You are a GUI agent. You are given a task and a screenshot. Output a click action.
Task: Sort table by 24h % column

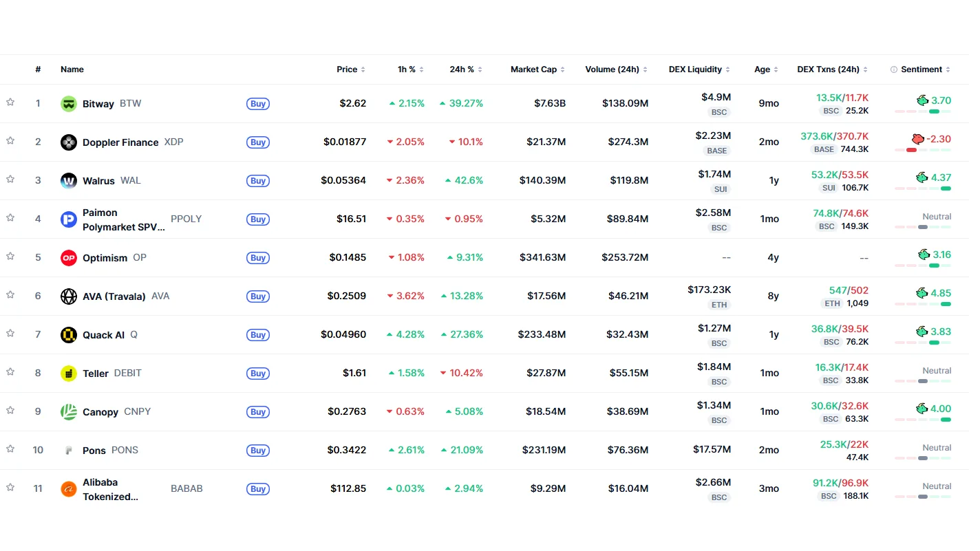click(466, 69)
